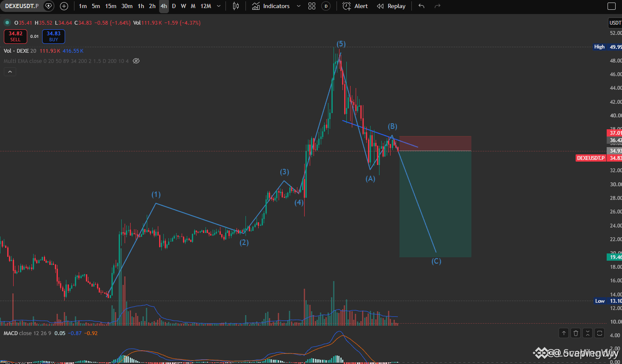This screenshot has width=622, height=364.
Task: Create a new Alert
Action: [x=355, y=6]
